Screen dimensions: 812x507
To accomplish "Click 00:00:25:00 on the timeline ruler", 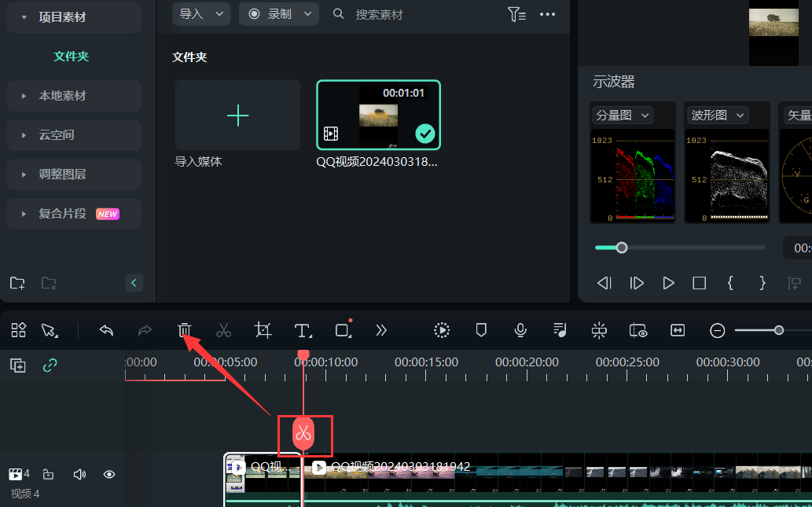I will 627,362.
